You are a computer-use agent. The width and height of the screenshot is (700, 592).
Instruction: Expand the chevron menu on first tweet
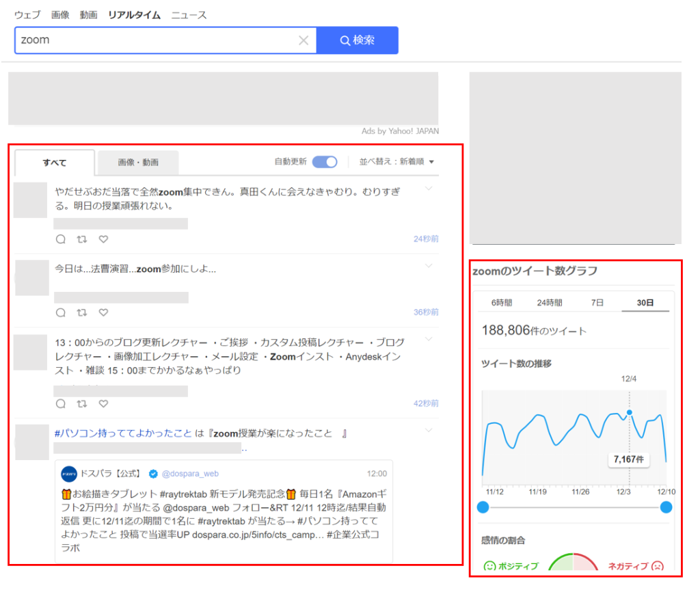coord(429,189)
